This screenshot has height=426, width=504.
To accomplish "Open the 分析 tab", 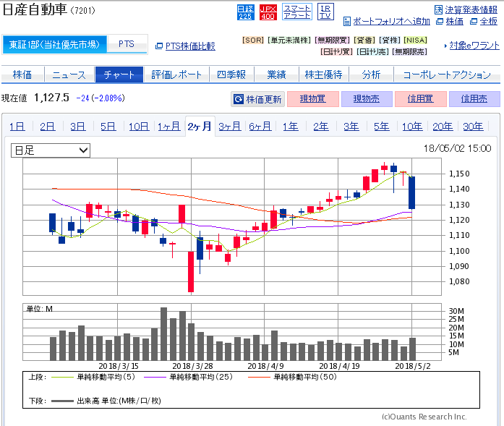I will [371, 74].
